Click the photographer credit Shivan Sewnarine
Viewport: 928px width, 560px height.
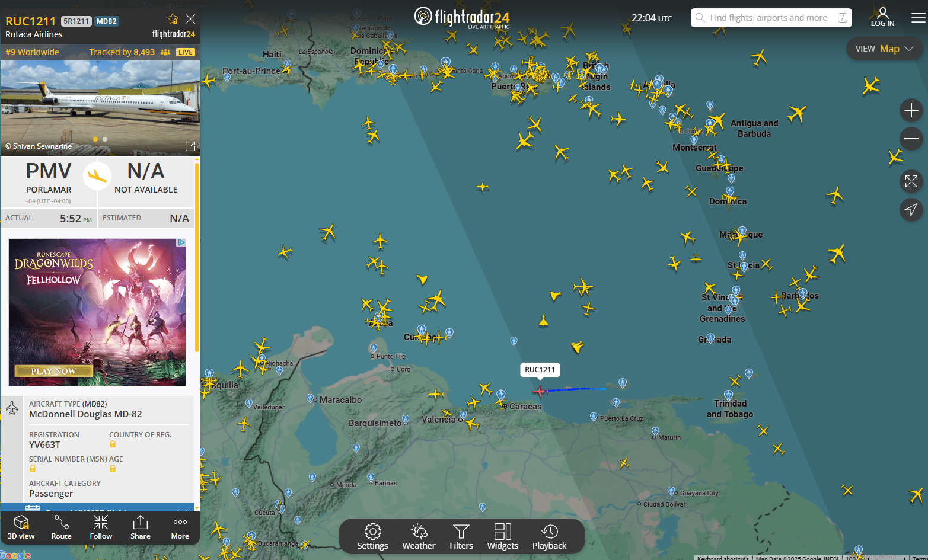(x=39, y=146)
